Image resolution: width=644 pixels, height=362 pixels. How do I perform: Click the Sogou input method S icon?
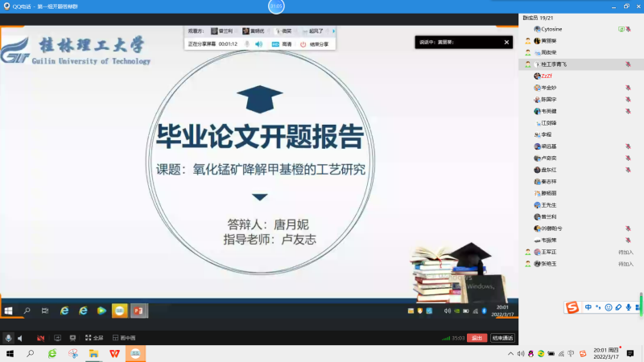[572, 306]
